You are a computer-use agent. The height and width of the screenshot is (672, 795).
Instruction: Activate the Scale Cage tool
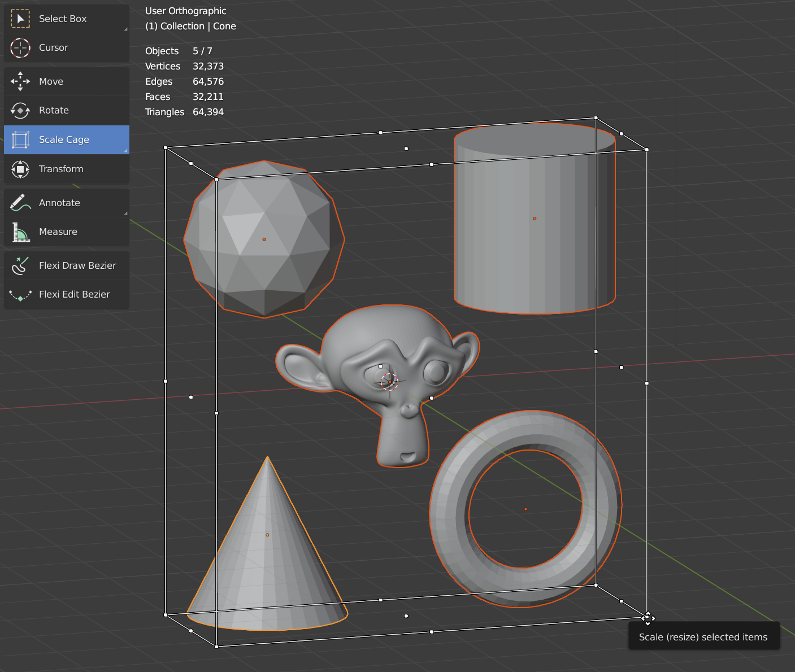click(64, 139)
